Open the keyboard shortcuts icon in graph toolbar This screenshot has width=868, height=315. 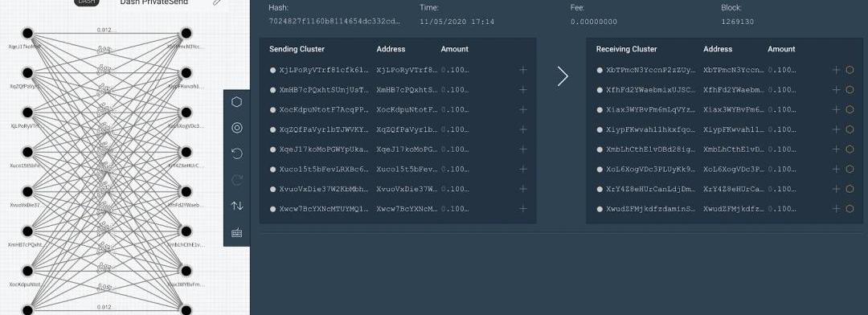coord(237,232)
